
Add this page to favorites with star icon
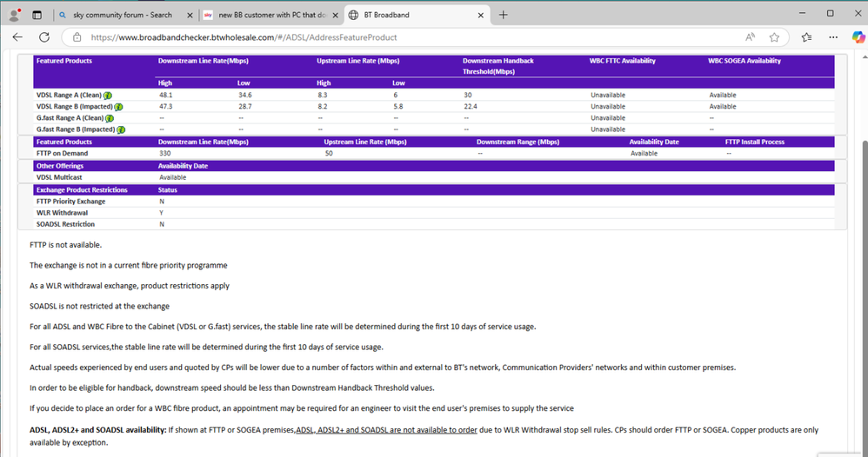pos(775,37)
